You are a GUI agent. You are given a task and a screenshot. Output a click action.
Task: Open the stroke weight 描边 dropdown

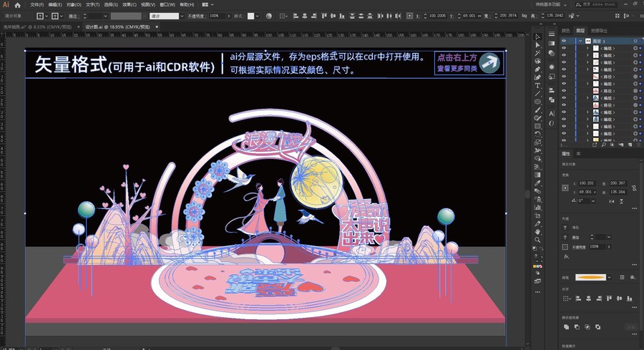point(106,16)
